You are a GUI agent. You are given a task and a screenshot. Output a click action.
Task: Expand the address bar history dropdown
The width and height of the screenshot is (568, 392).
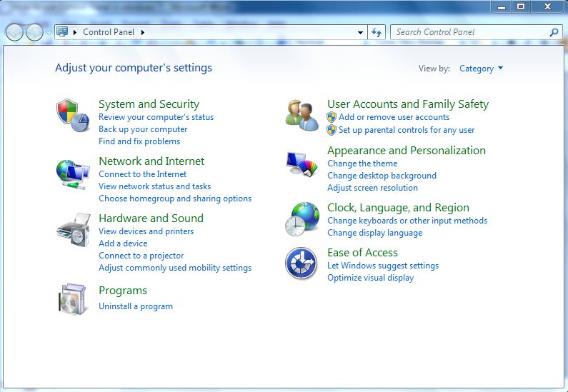pyautogui.click(x=360, y=32)
